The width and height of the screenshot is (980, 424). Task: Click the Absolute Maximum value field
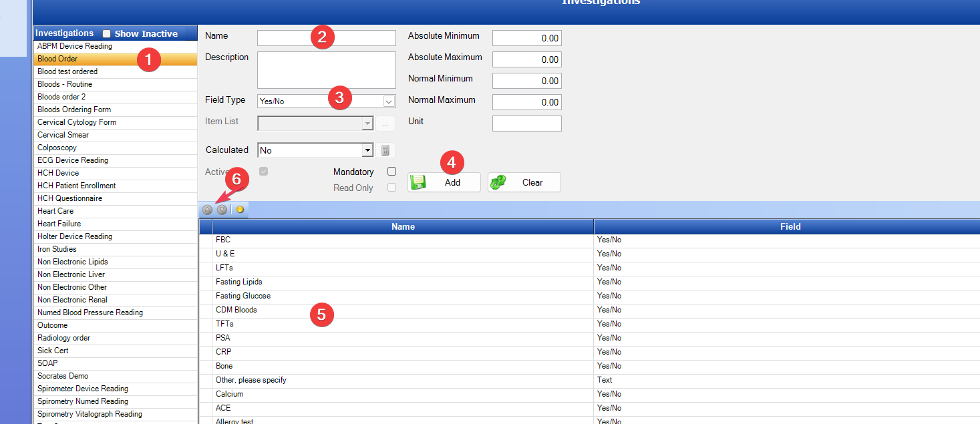(x=526, y=59)
